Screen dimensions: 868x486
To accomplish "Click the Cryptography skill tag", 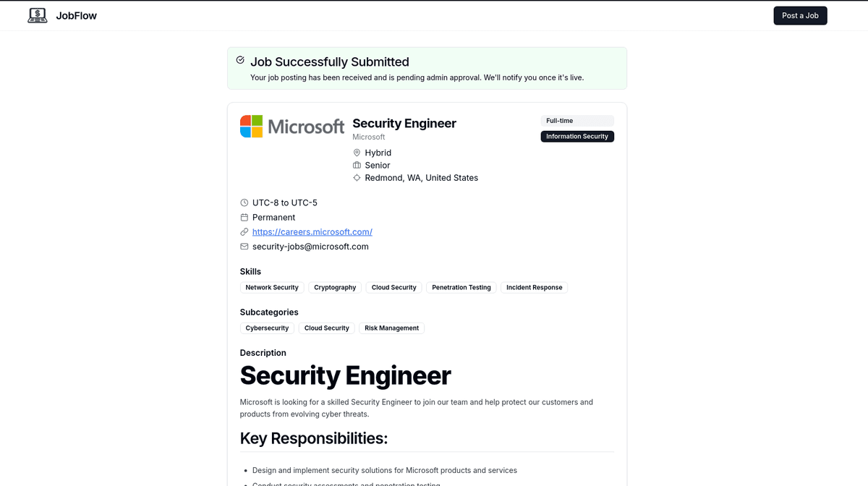I will point(335,287).
